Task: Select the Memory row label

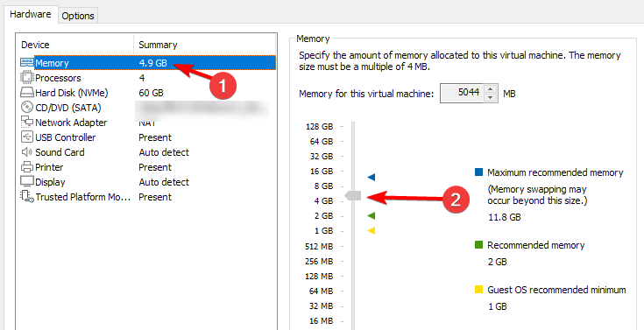Action: [52, 63]
